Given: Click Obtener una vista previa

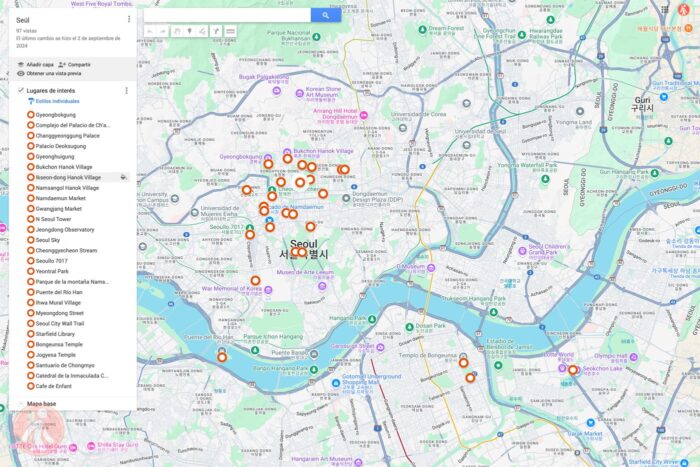Looking at the screenshot, I should coord(49,74).
